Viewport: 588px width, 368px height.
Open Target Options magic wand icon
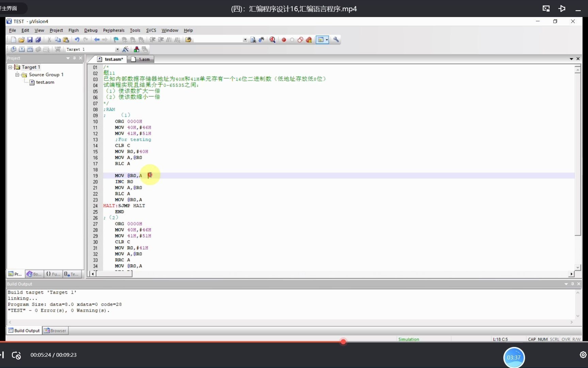pyautogui.click(x=125, y=49)
